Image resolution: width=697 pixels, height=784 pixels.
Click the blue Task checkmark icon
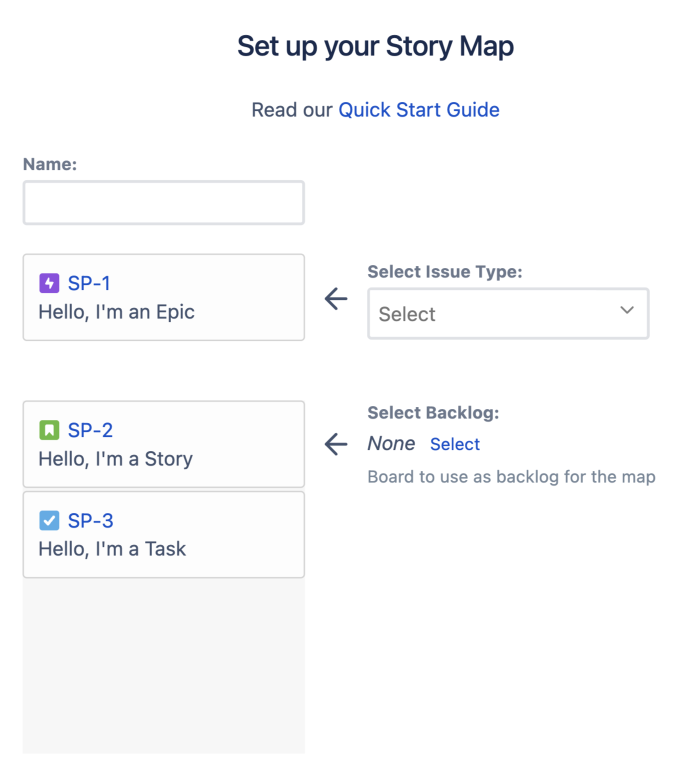pyautogui.click(x=49, y=520)
